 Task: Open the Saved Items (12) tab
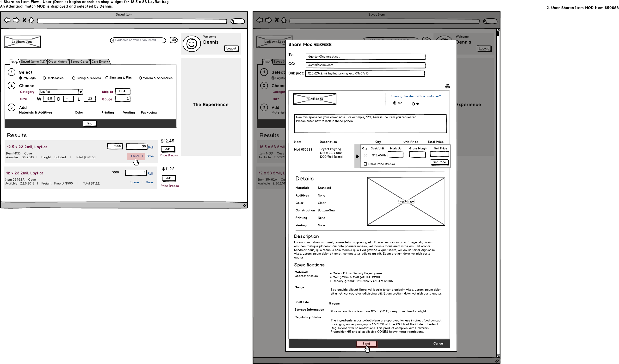[33, 62]
